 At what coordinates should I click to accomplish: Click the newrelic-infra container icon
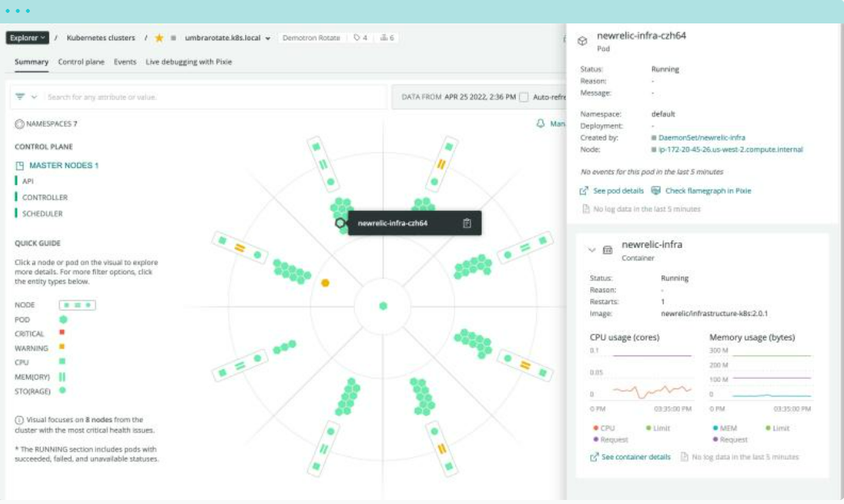pyautogui.click(x=608, y=250)
